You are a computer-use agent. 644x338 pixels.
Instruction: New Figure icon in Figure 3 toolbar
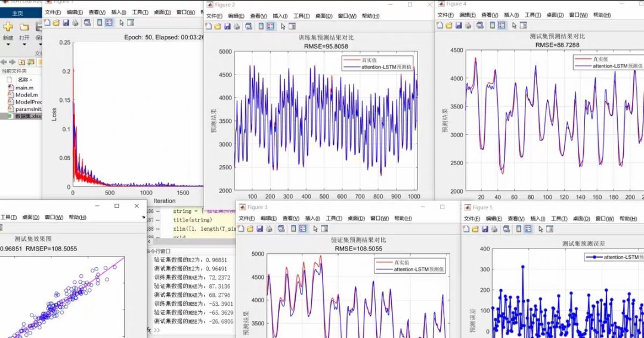pyautogui.click(x=241, y=229)
